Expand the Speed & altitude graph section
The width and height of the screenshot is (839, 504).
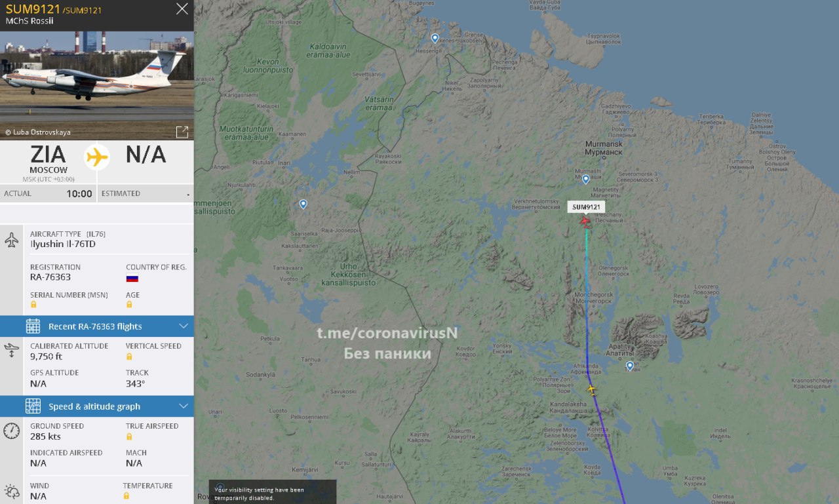point(97,406)
